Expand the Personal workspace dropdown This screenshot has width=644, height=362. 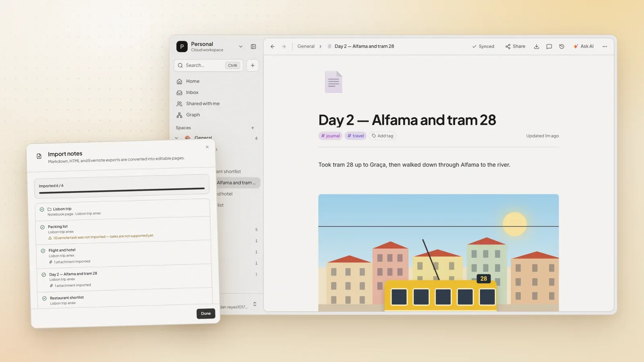241,47
